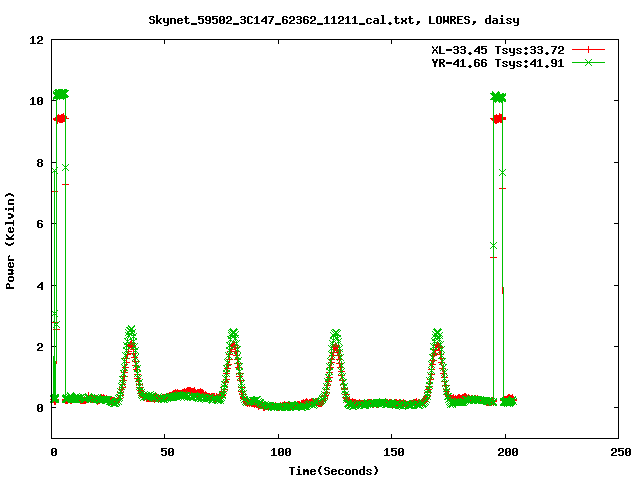Viewport: 640px width, 480px height.
Task: Click the y-axis tick label 4
Action: coord(40,286)
